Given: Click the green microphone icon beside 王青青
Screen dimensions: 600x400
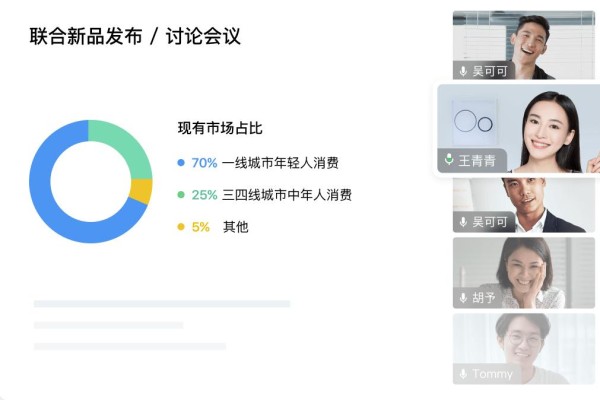Looking at the screenshot, I should tap(449, 159).
